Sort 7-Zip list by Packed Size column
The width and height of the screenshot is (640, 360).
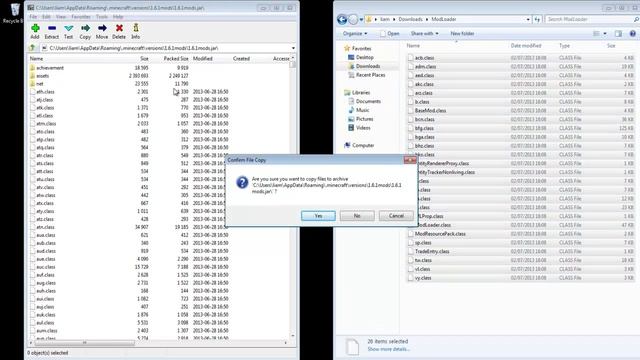pyautogui.click(x=176, y=59)
